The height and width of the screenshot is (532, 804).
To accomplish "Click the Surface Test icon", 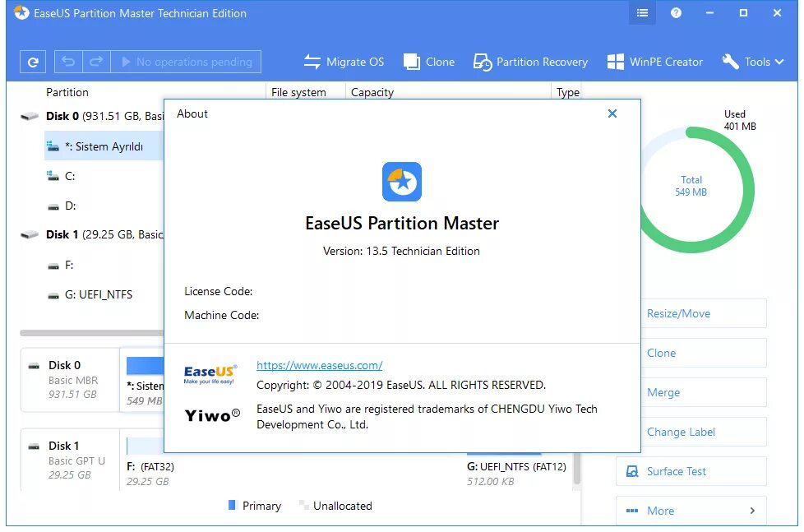I will (632, 471).
